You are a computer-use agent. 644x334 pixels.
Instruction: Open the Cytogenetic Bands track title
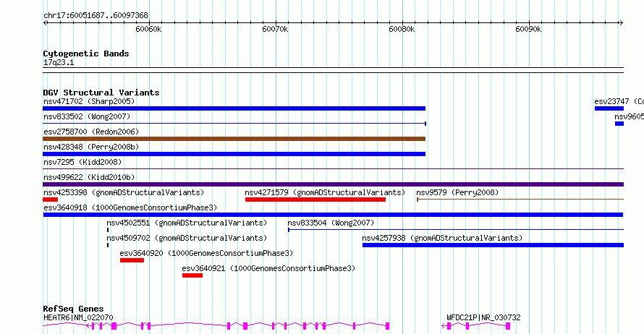[x=86, y=53]
